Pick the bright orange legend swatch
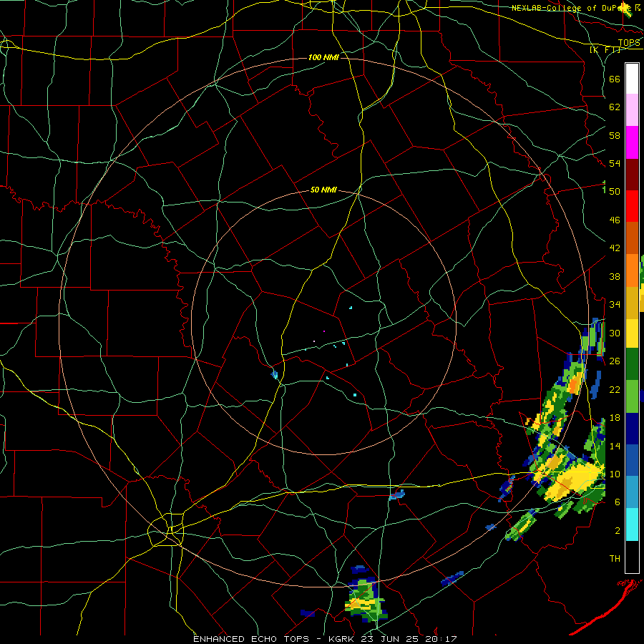The height and width of the screenshot is (644, 644). click(632, 270)
